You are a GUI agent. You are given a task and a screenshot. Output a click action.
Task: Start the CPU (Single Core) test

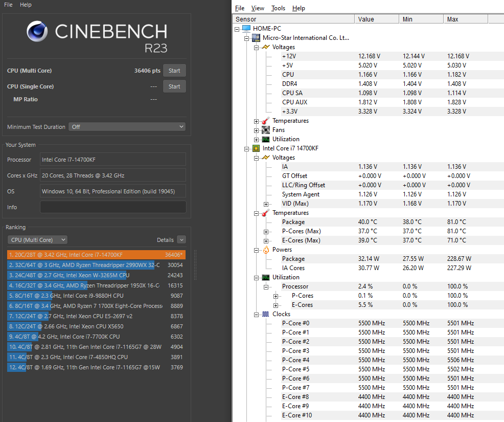click(x=174, y=86)
